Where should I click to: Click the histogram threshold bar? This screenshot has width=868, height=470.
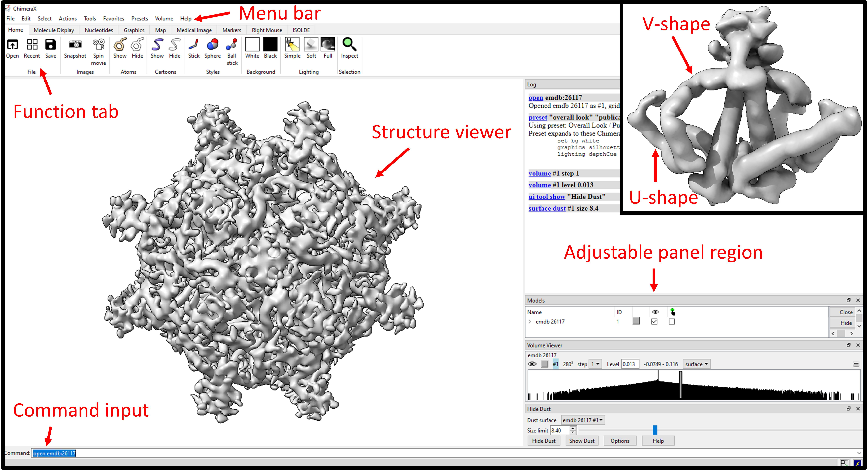tap(680, 385)
